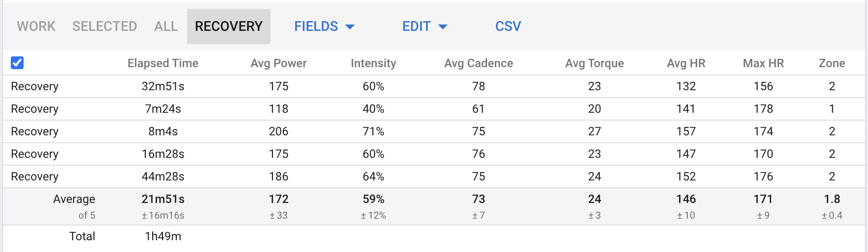Select the Recovery row lasting 7m24s
This screenshot has height=252, width=868.
[x=35, y=109]
